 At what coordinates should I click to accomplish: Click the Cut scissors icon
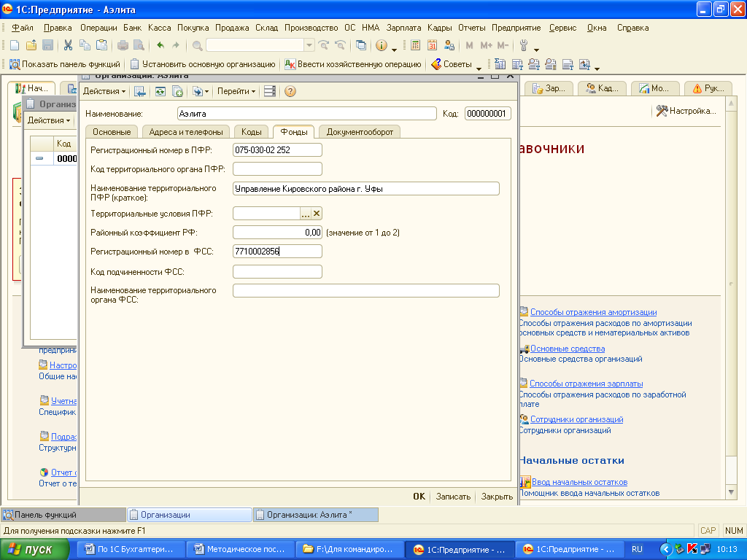68,45
